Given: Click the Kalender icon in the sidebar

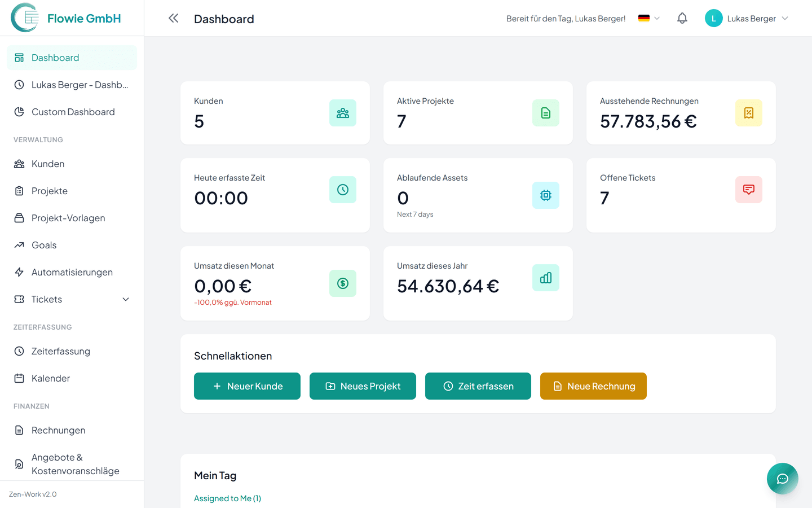Looking at the screenshot, I should point(19,378).
